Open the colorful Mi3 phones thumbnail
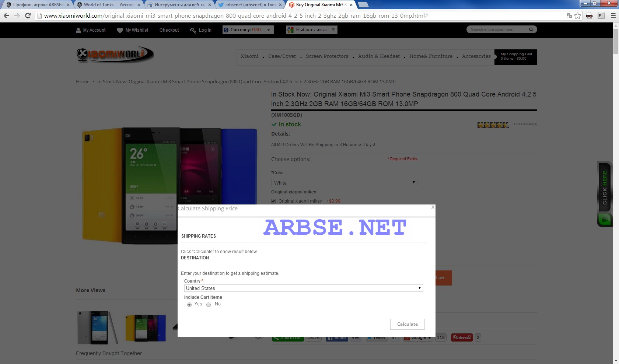 coord(146,328)
